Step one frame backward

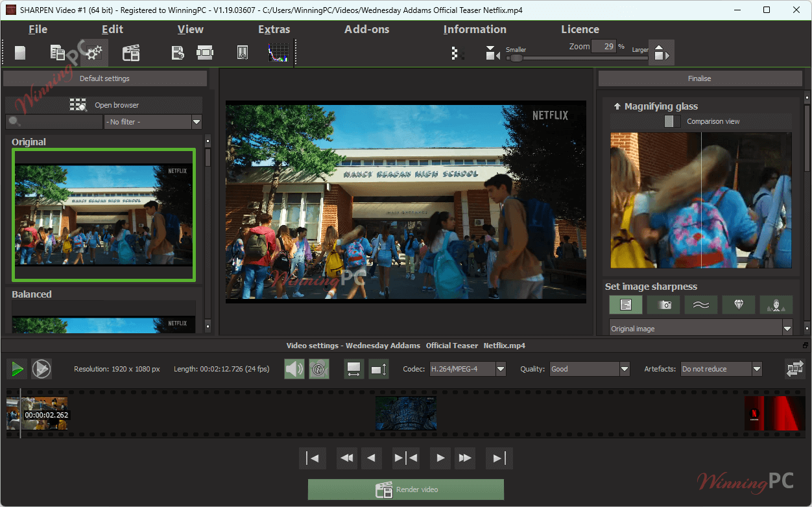[371, 458]
